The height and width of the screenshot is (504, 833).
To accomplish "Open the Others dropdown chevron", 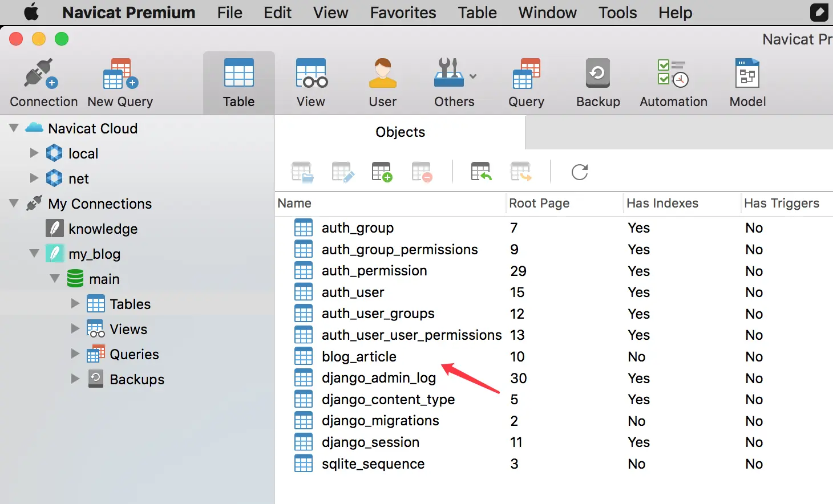I will click(473, 76).
